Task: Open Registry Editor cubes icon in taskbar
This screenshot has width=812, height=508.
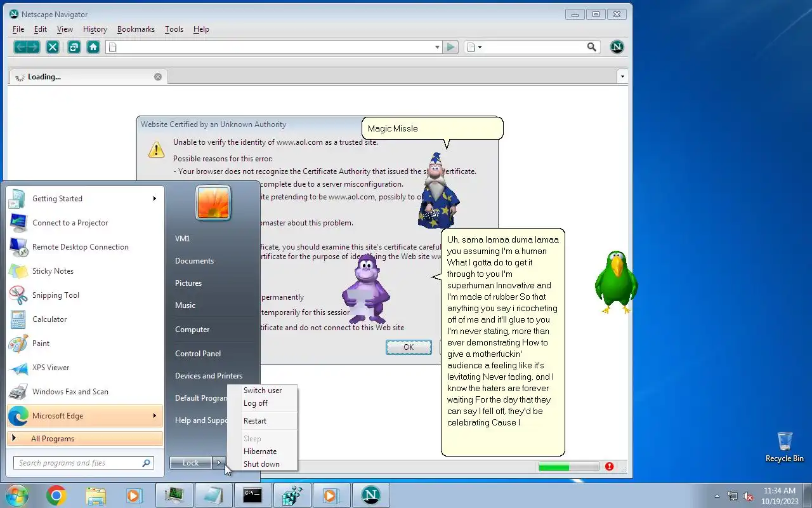Action: pos(292,495)
